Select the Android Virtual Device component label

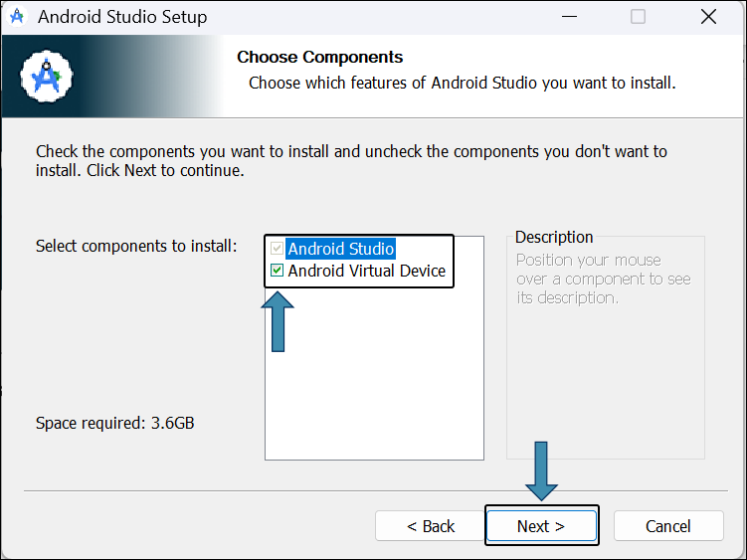point(366,271)
